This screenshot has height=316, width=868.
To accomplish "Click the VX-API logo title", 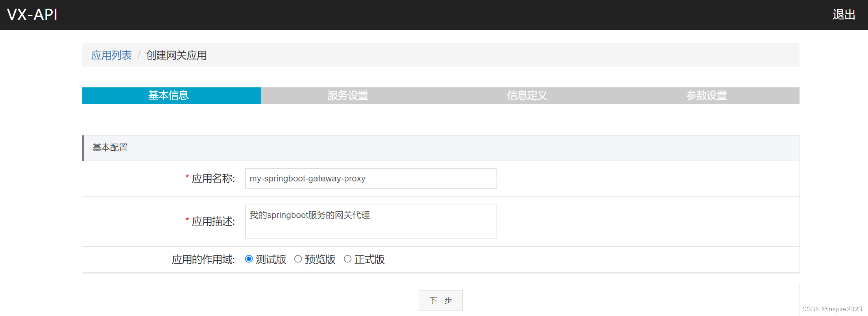I will [32, 15].
